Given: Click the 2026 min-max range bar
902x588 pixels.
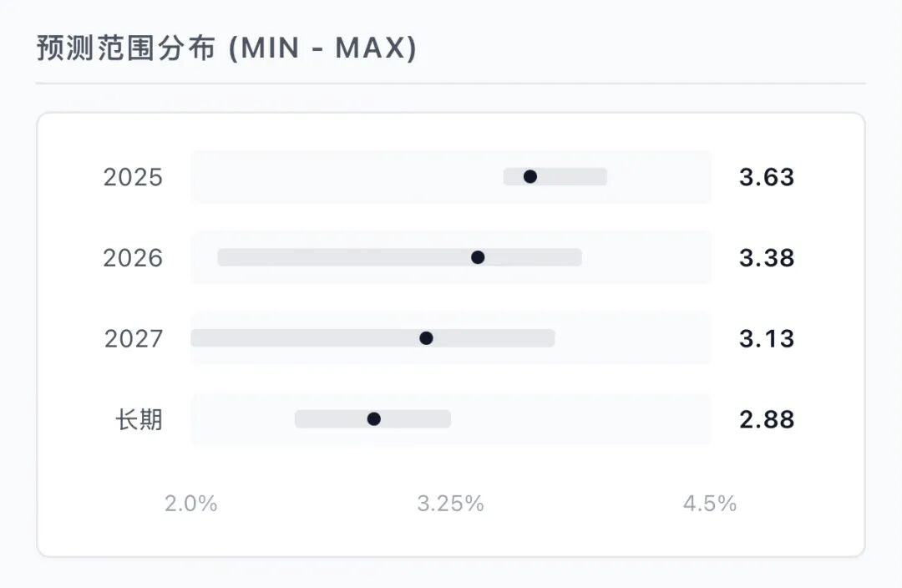Looking at the screenshot, I should tap(399, 257).
